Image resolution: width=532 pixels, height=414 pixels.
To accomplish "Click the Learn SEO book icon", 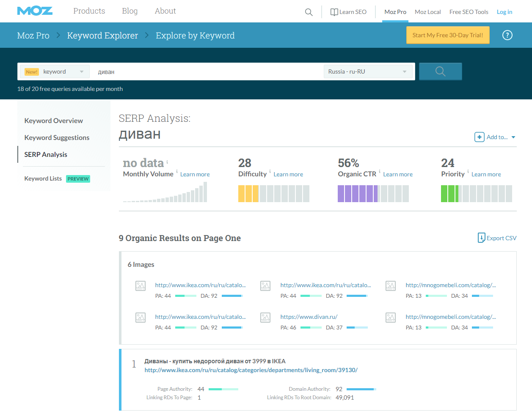I will click(x=334, y=12).
